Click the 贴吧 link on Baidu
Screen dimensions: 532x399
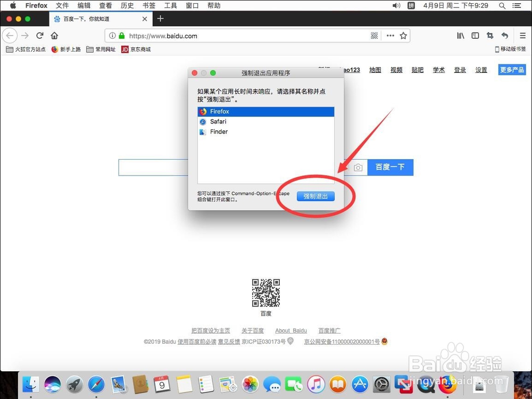(x=417, y=70)
